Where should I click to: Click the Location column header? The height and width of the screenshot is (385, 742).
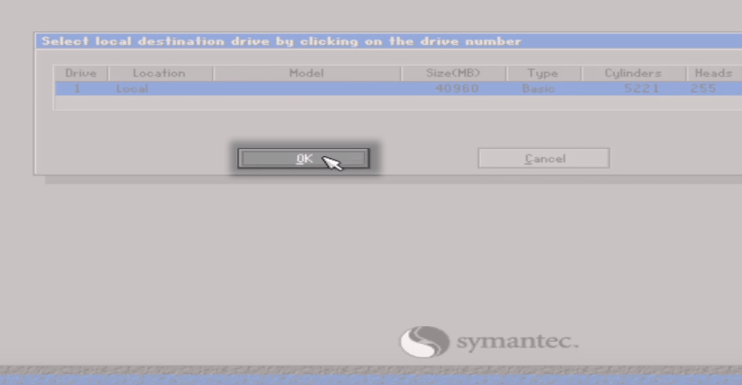[160, 73]
